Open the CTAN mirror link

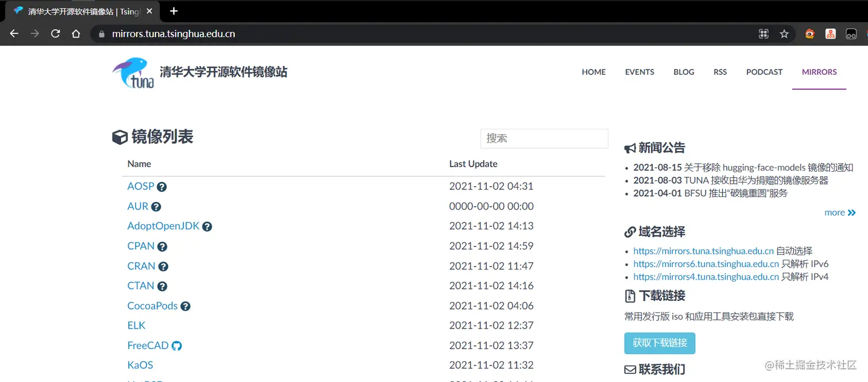(141, 285)
